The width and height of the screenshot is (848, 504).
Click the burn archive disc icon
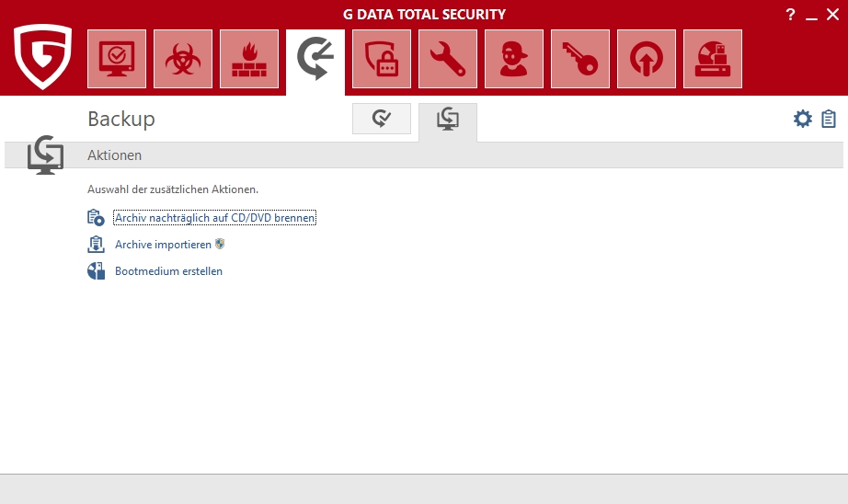coord(96,217)
